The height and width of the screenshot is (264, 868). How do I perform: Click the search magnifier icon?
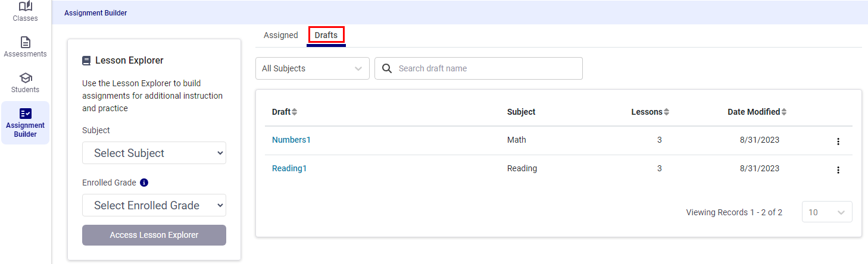point(387,68)
